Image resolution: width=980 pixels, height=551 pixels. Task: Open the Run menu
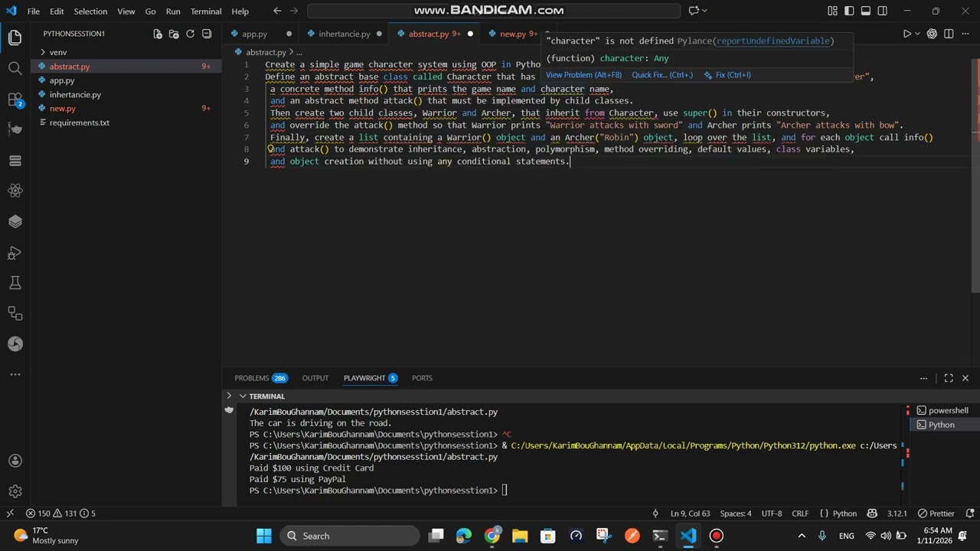click(x=173, y=11)
